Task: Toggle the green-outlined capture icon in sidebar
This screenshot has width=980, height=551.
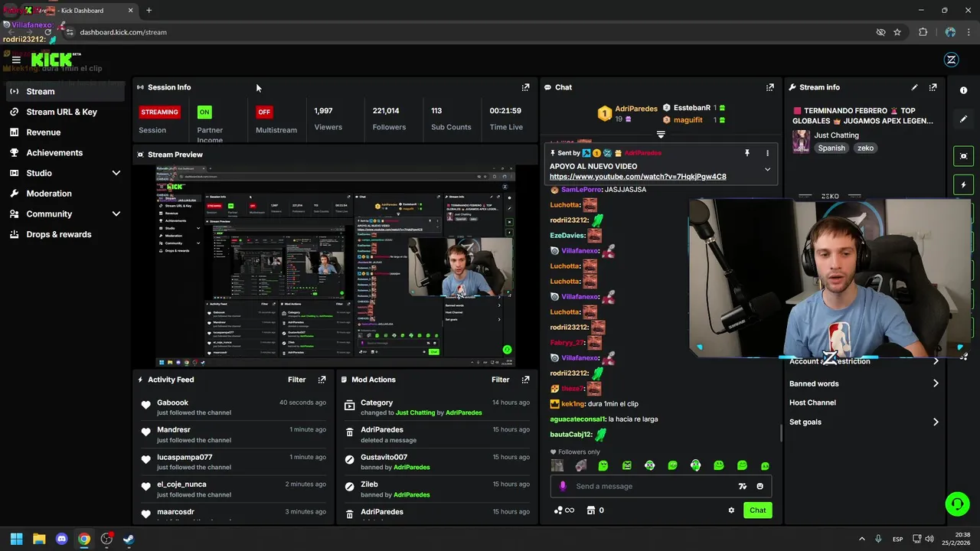Action: (x=963, y=156)
